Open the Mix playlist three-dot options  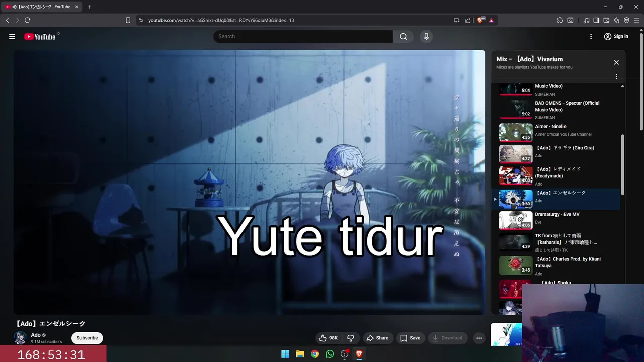616,77
